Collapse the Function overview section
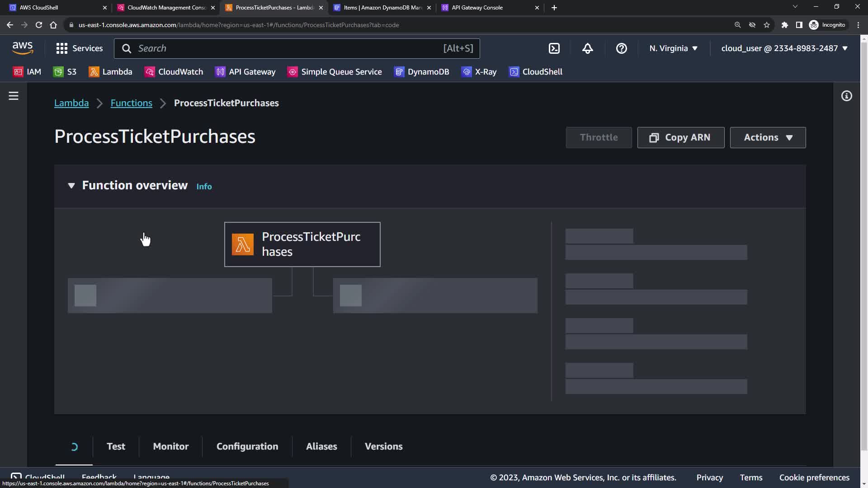The image size is (868, 488). tap(71, 186)
